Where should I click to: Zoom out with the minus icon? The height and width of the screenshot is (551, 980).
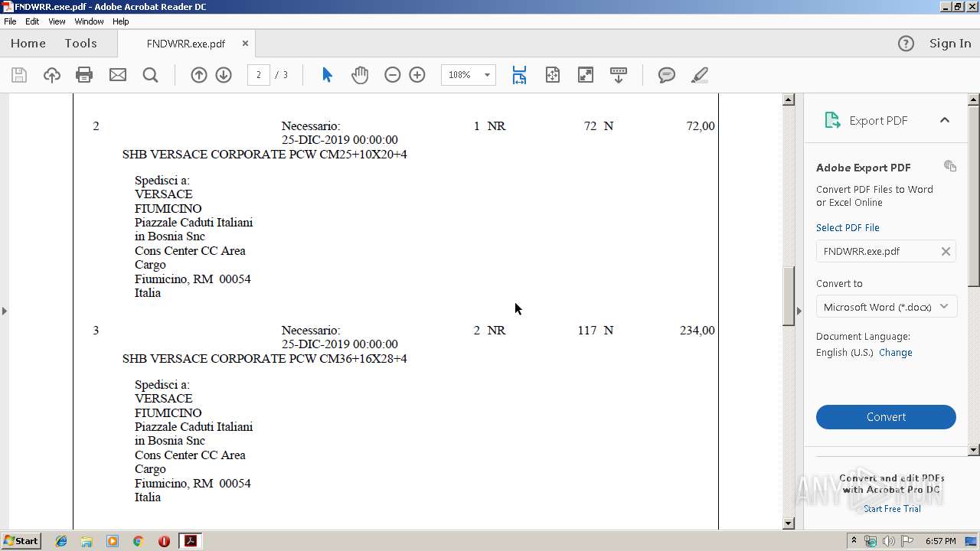coord(393,75)
